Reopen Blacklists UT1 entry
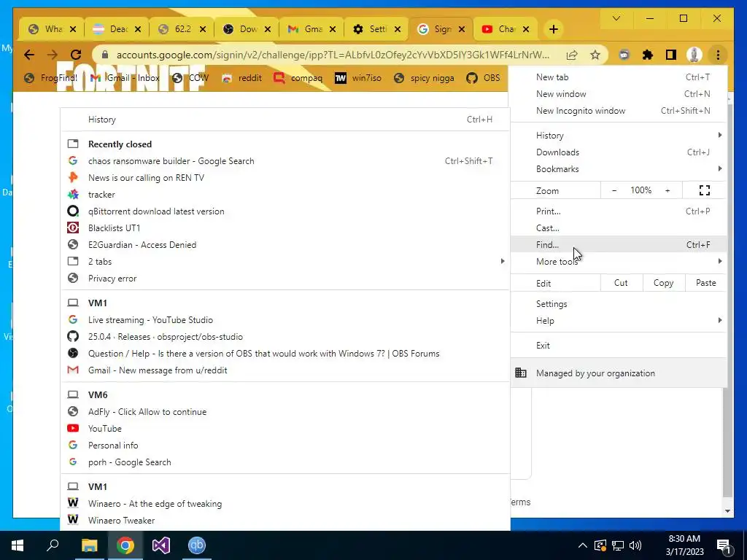The image size is (747, 560). click(285, 228)
